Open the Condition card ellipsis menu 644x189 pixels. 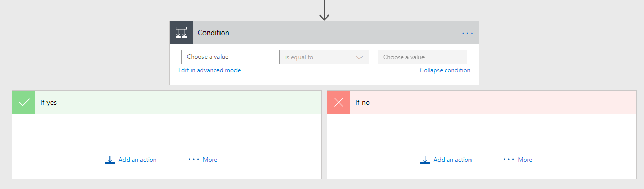(467, 33)
